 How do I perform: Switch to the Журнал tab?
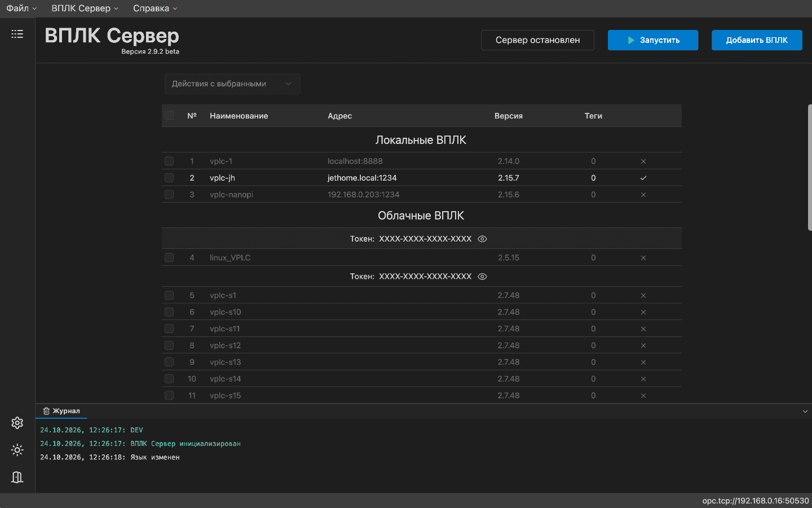click(61, 411)
